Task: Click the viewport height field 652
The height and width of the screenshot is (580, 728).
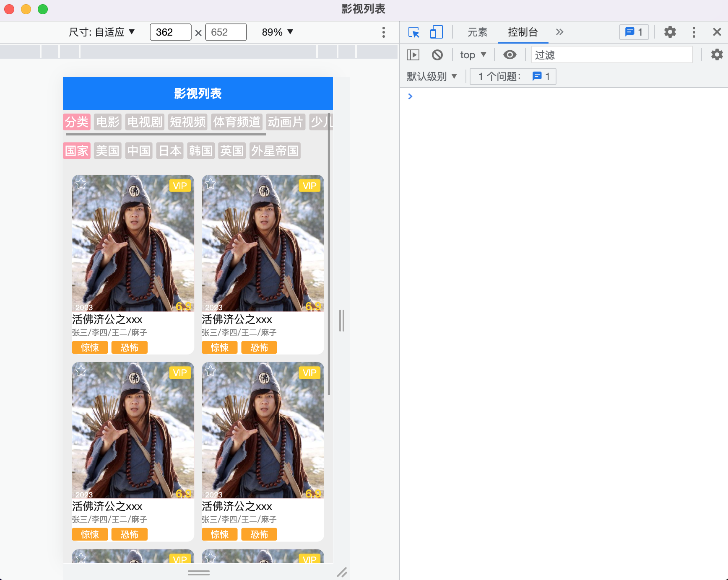Action: [x=226, y=32]
